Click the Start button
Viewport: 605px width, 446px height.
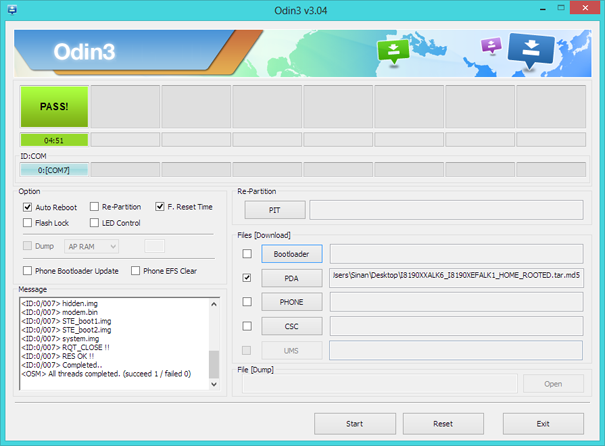pyautogui.click(x=355, y=424)
